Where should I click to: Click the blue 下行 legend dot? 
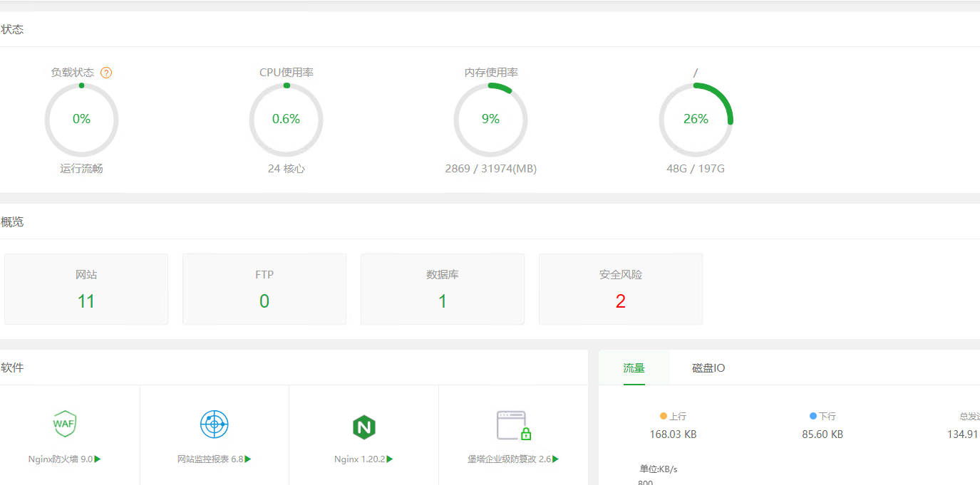coord(813,416)
